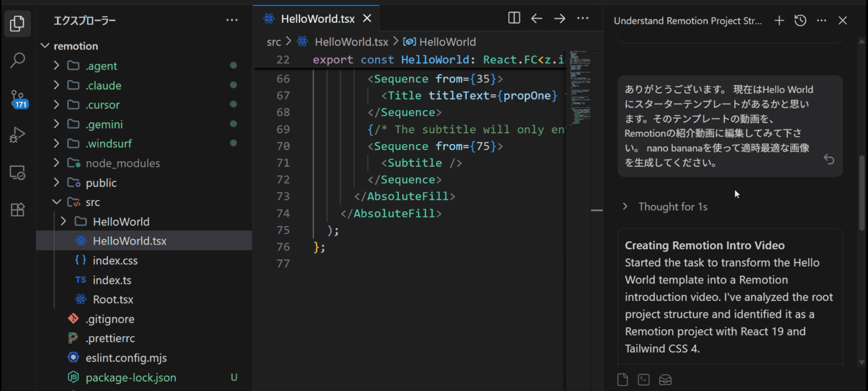Start a new chat via the plus icon
The image size is (868, 391).
point(779,20)
